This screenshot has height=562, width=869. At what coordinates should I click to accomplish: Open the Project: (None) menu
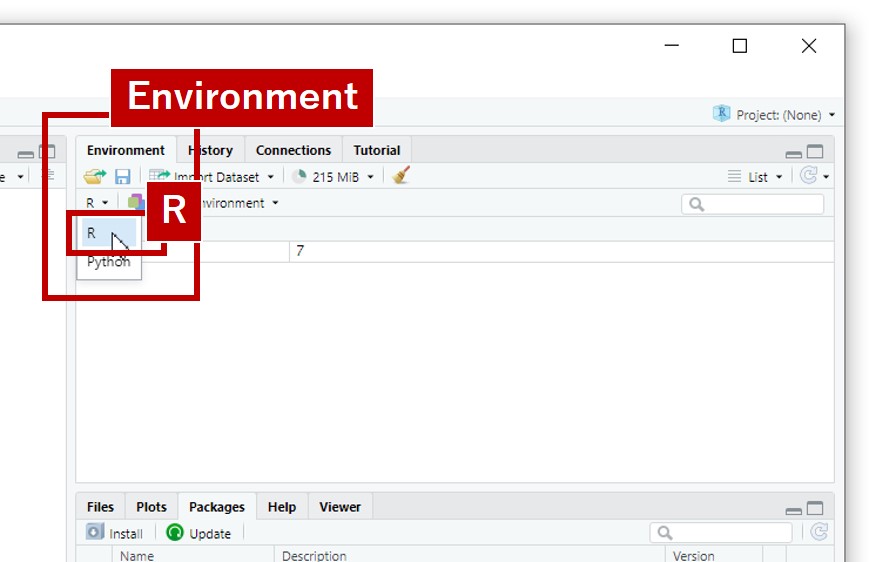pyautogui.click(x=774, y=115)
